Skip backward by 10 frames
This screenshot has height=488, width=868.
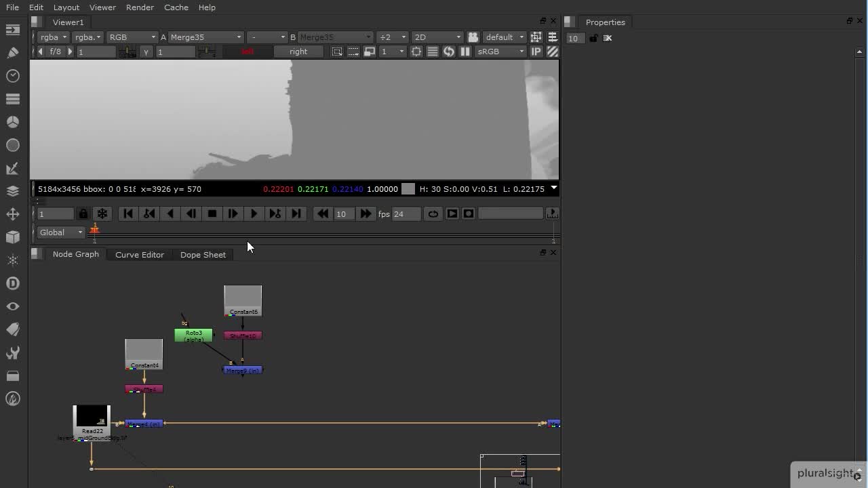click(x=323, y=213)
